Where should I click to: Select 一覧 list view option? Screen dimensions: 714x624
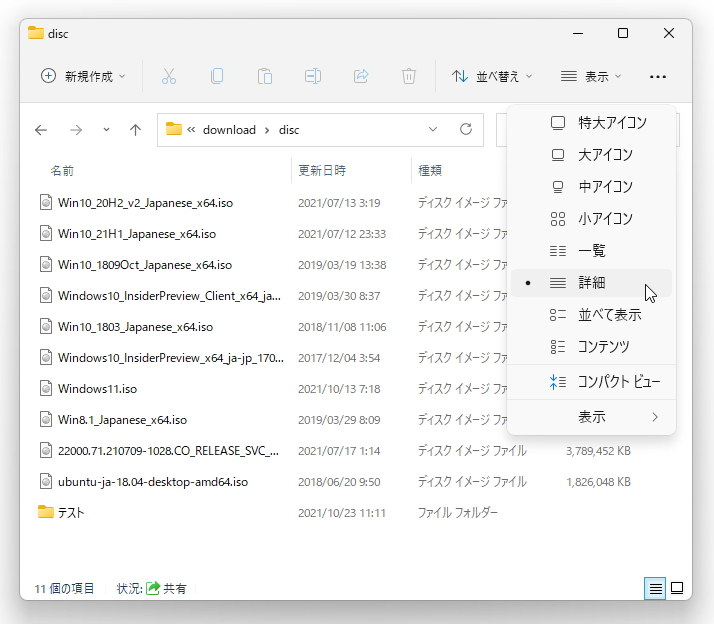[x=592, y=251]
